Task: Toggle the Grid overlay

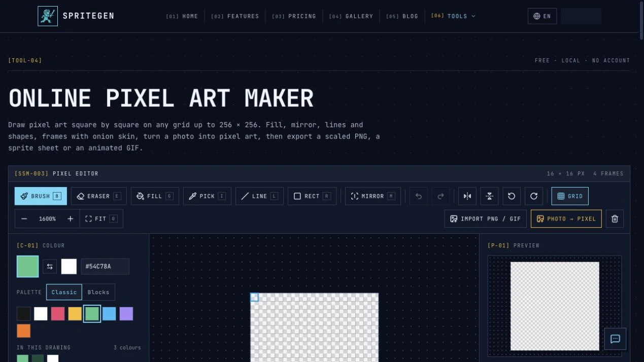Action: tap(570, 196)
